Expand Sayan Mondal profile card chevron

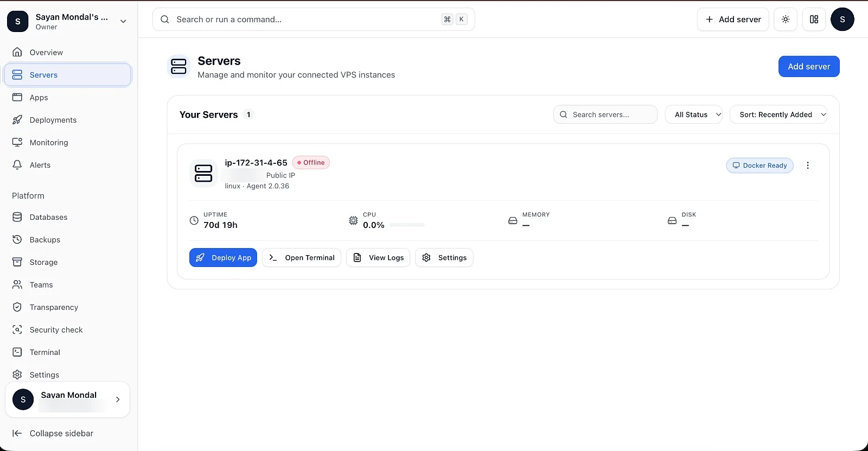(x=118, y=399)
